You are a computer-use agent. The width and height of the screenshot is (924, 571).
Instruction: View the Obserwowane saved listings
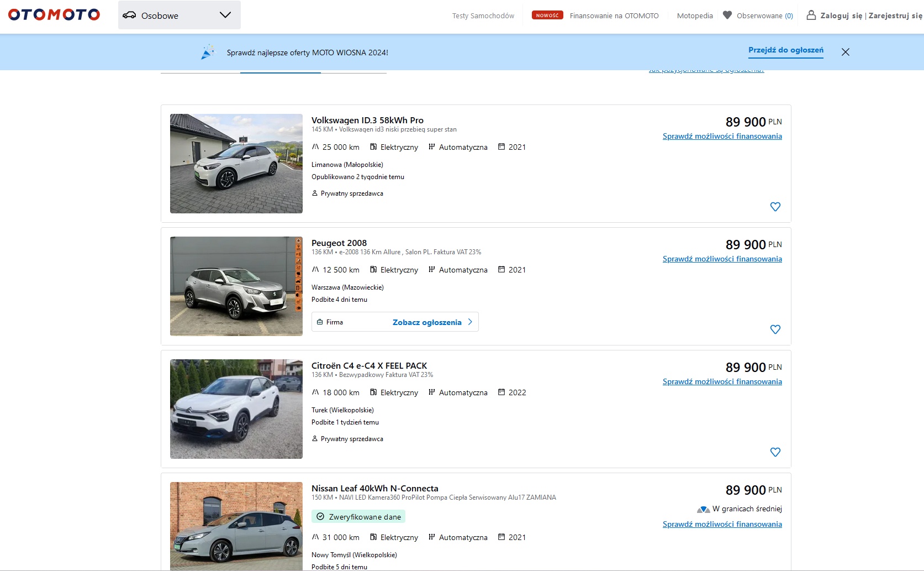point(764,15)
